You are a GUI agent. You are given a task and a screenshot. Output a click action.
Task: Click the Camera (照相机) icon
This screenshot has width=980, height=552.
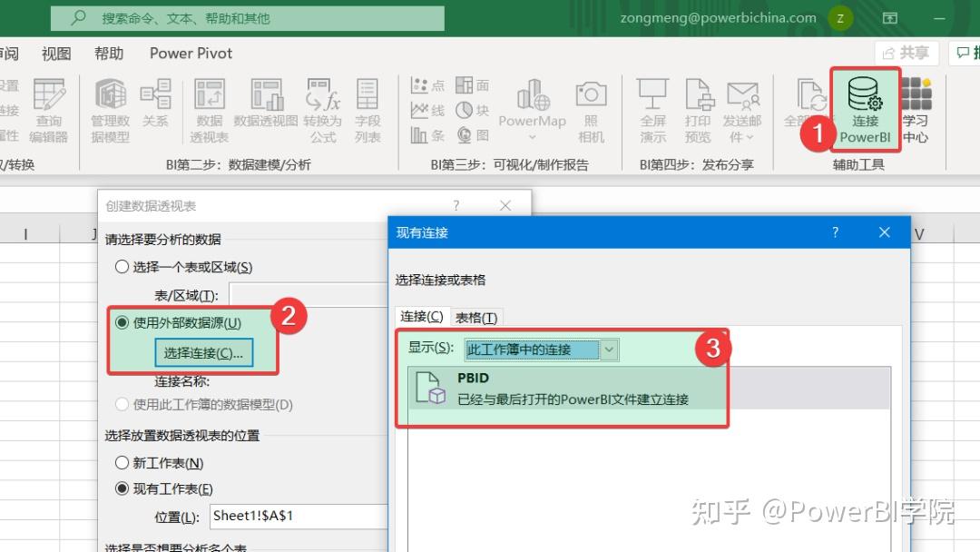(592, 100)
